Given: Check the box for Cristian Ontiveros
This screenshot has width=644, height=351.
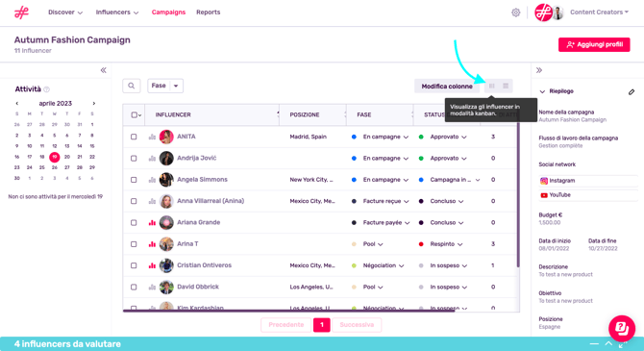Looking at the screenshot, I should point(134,265).
